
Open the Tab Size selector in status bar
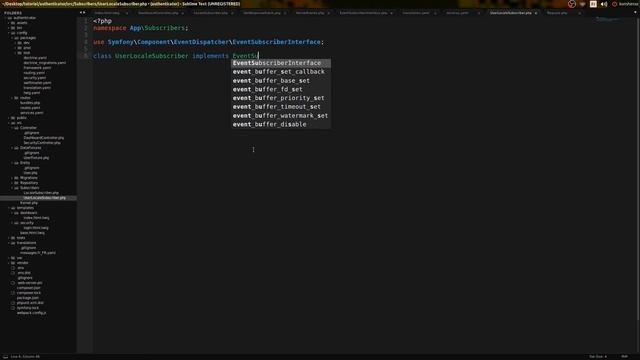coord(598,357)
